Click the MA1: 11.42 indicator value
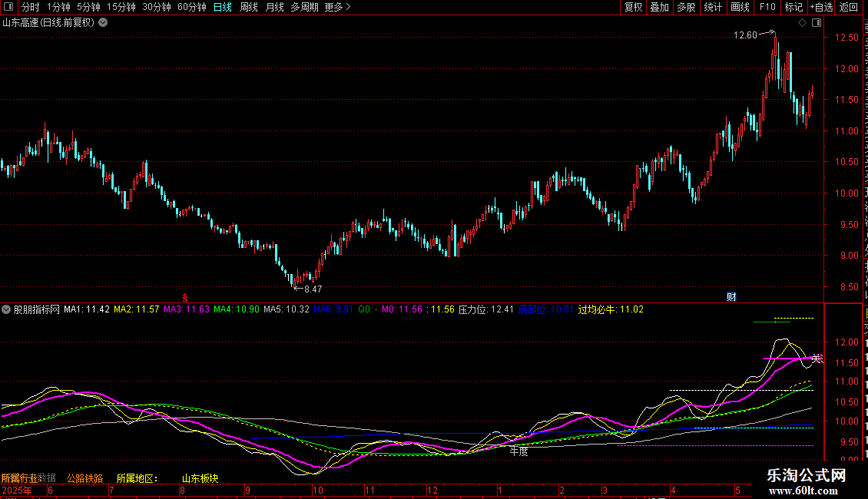The width and height of the screenshot is (868, 499). pyautogui.click(x=86, y=310)
